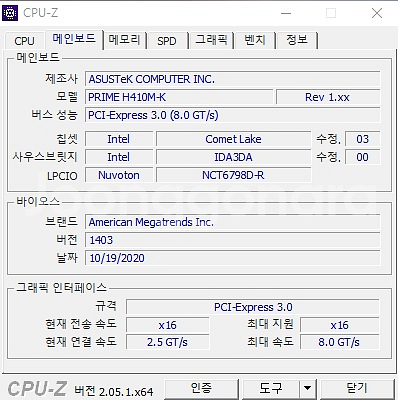Click the 닫기 button
This screenshot has height=400, width=398.
pyautogui.click(x=357, y=388)
